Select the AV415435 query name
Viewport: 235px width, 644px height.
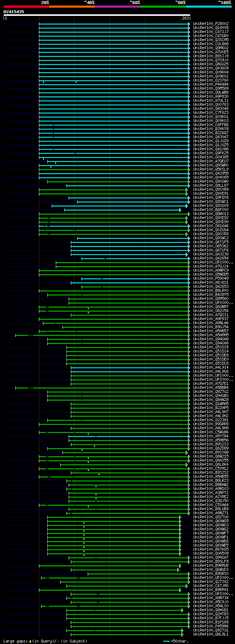(14, 12)
